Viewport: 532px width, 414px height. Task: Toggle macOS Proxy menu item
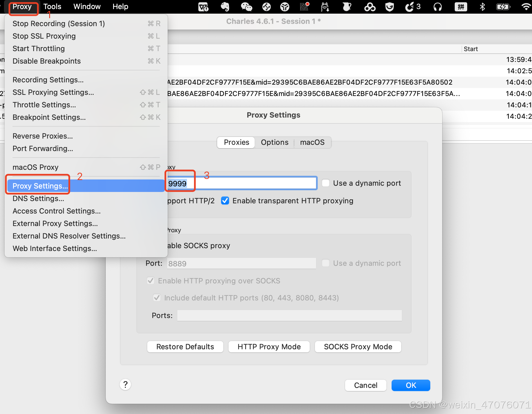click(86, 167)
